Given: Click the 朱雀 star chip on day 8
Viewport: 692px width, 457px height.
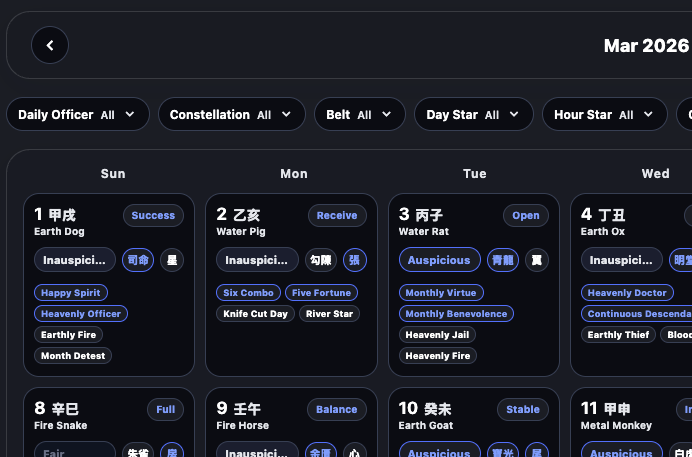Looking at the screenshot, I should point(138,450).
